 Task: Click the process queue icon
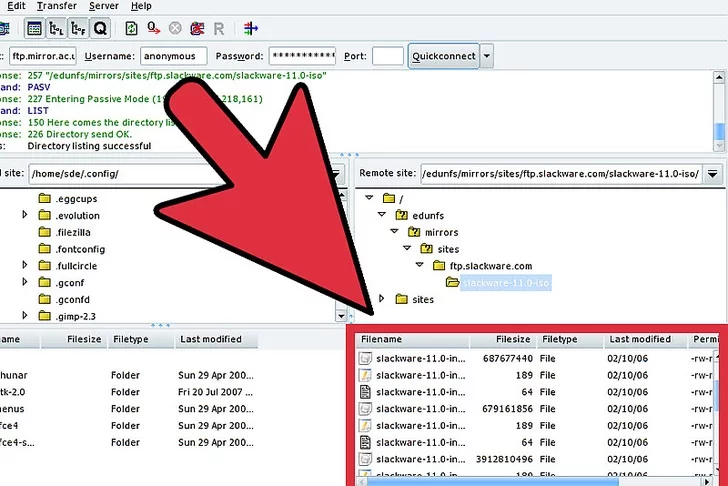point(153,28)
